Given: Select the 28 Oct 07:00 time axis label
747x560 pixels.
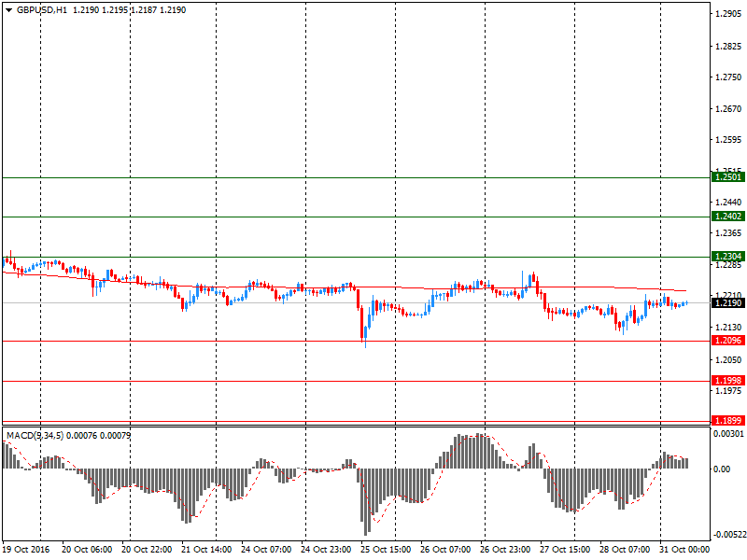Looking at the screenshot, I should pos(625,549).
